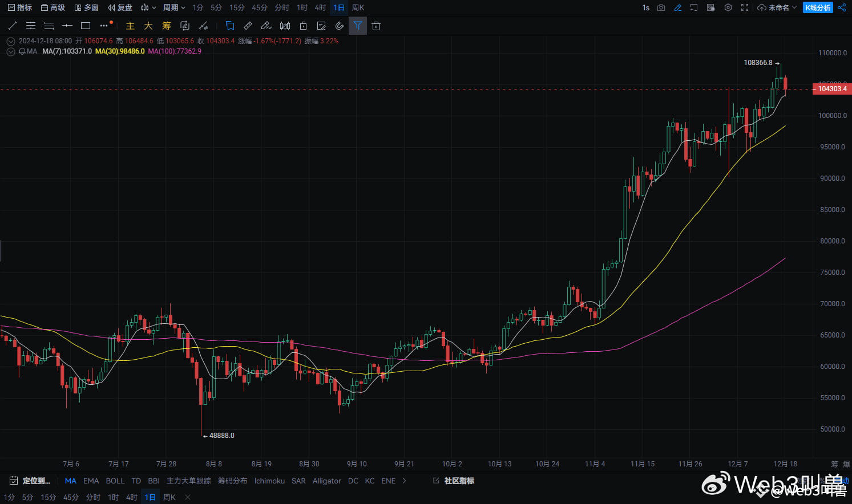Click the red current price label 104303.4
852x504 pixels.
[x=831, y=89]
